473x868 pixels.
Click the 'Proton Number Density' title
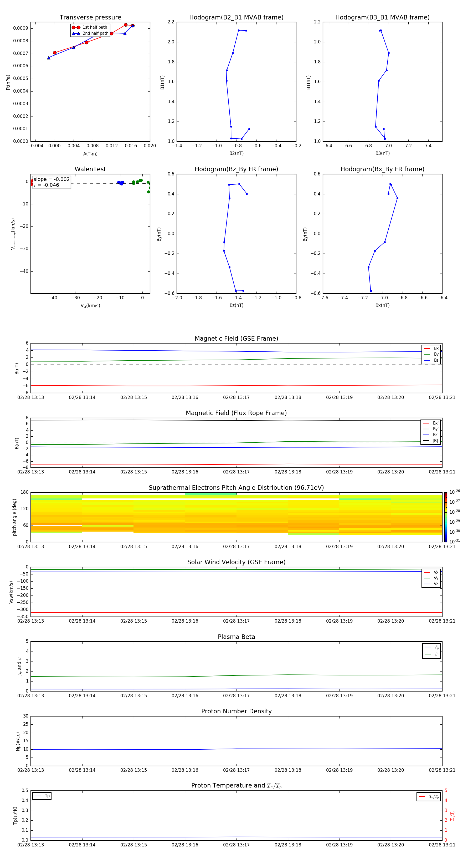[x=236, y=711]
